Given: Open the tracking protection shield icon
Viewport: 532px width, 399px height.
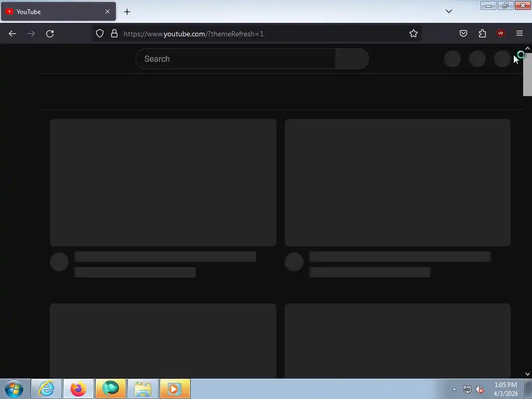Looking at the screenshot, I should (99, 33).
